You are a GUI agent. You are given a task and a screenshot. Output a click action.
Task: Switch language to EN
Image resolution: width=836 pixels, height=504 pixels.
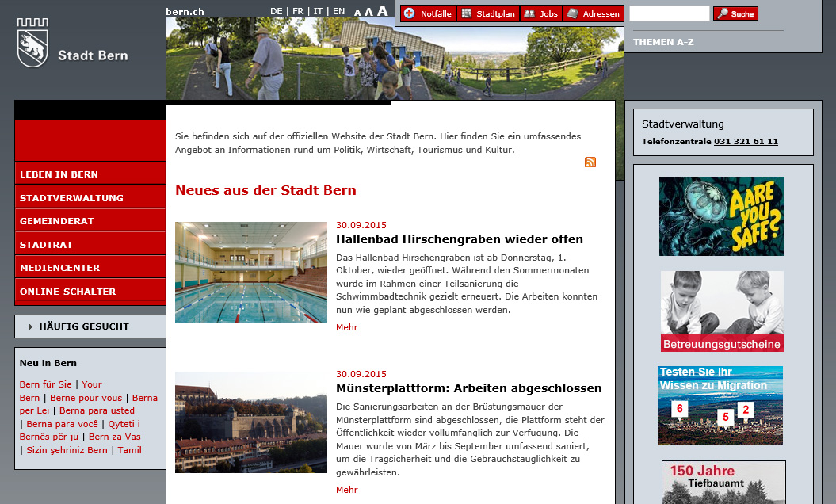pyautogui.click(x=338, y=11)
